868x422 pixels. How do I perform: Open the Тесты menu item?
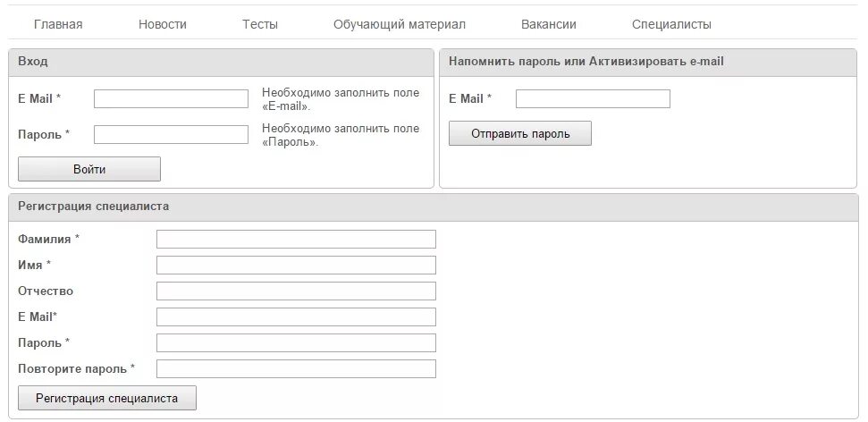[x=259, y=24]
